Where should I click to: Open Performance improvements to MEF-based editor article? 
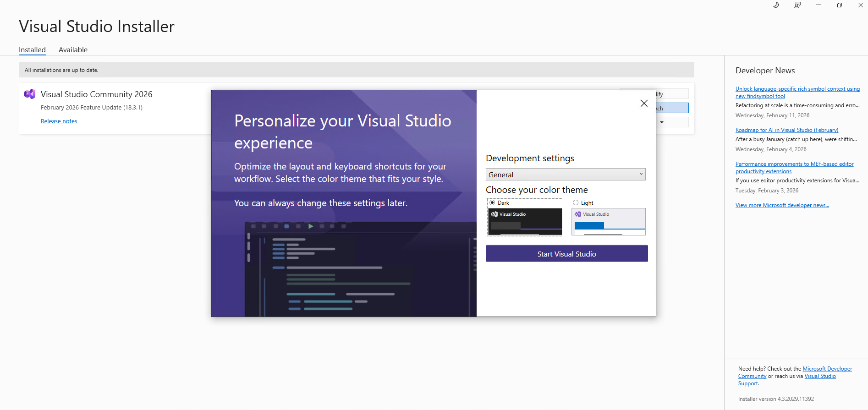(x=795, y=168)
